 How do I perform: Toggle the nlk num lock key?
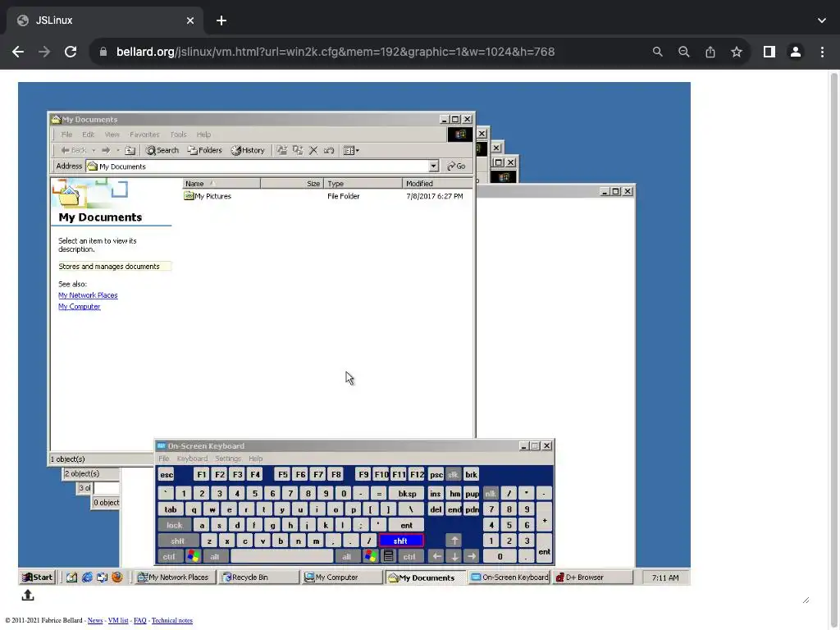(x=491, y=493)
